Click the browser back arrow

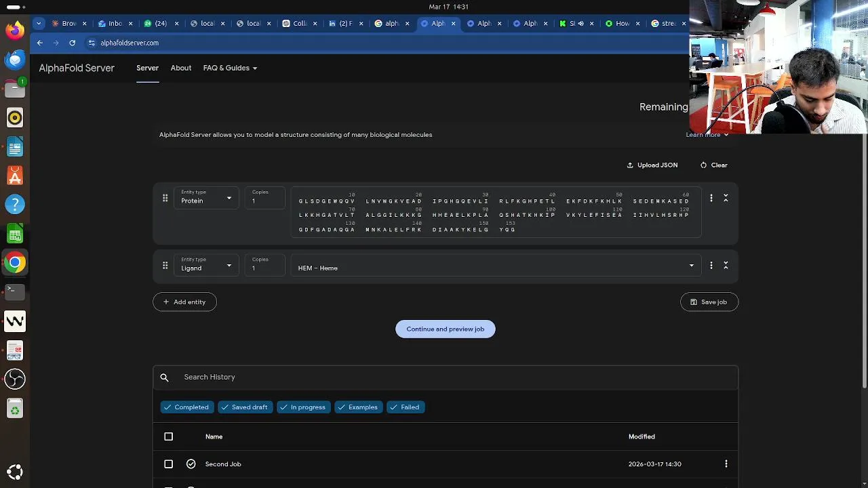[40, 43]
